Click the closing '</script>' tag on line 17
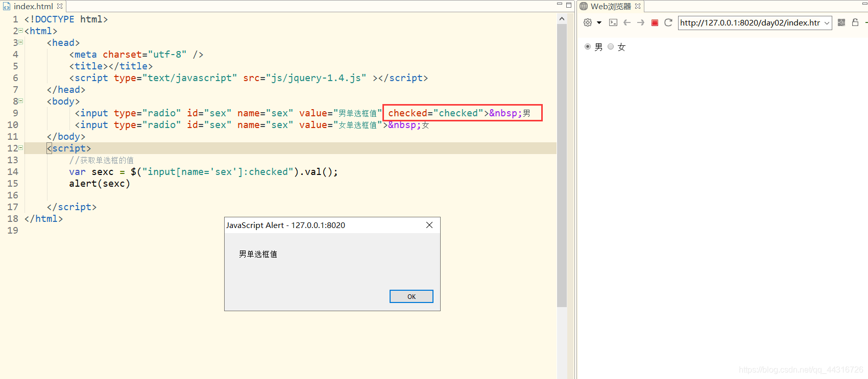The height and width of the screenshot is (379, 868). pyautogui.click(x=71, y=207)
